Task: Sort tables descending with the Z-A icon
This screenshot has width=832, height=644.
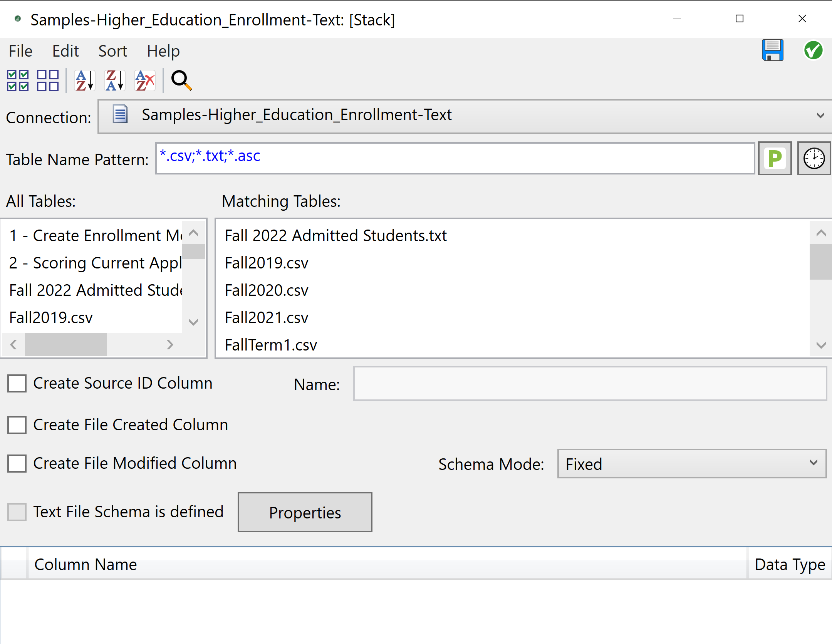Action: coord(114,80)
